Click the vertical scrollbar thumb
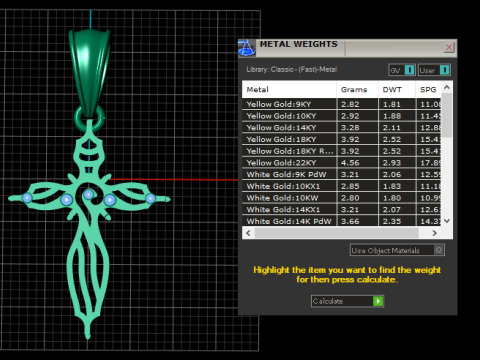The height and width of the screenshot is (360, 480). pos(447,115)
